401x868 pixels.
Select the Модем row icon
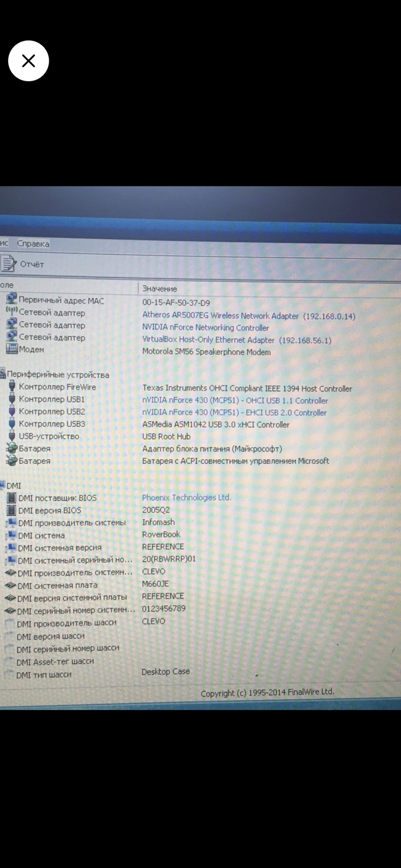(11, 349)
